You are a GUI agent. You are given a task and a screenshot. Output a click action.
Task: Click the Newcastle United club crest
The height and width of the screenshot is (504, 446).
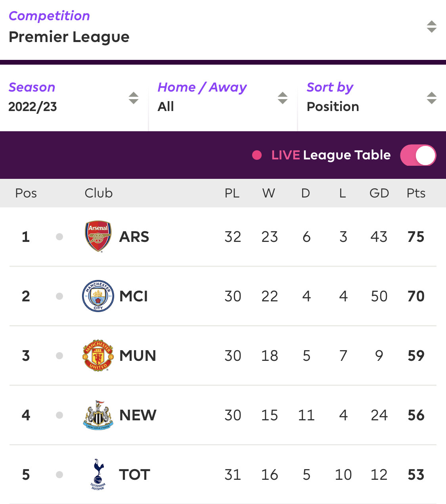click(98, 415)
